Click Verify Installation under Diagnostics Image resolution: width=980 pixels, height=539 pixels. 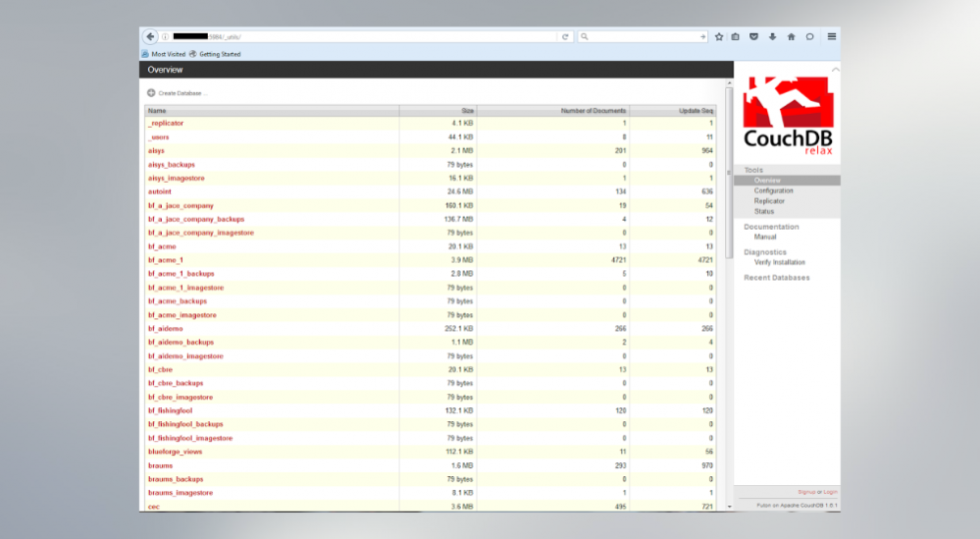coord(779,262)
